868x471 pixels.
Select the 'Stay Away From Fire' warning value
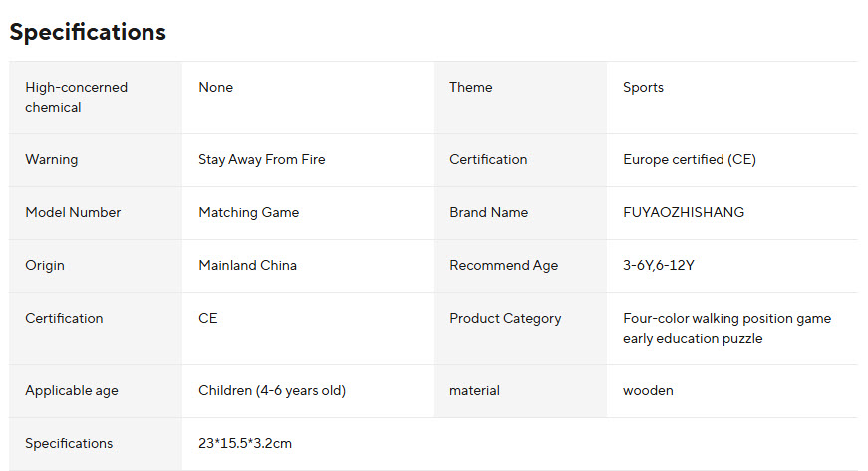point(261,159)
